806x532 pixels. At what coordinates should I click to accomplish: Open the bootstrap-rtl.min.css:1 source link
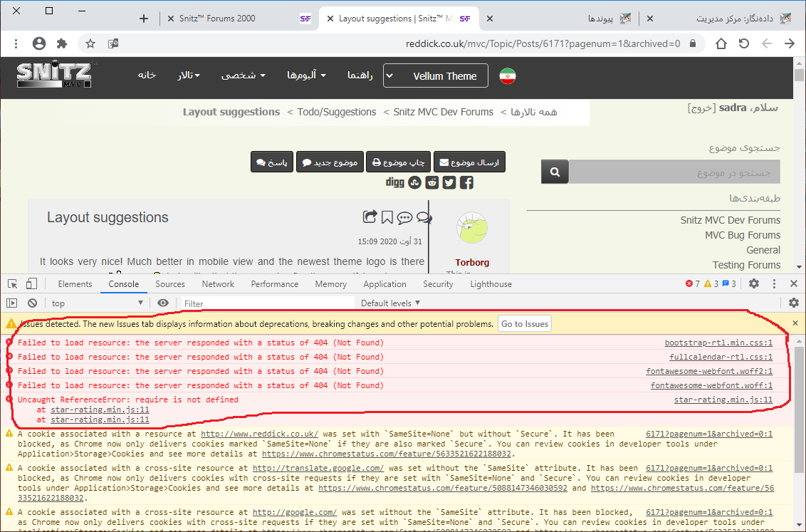[718, 343]
